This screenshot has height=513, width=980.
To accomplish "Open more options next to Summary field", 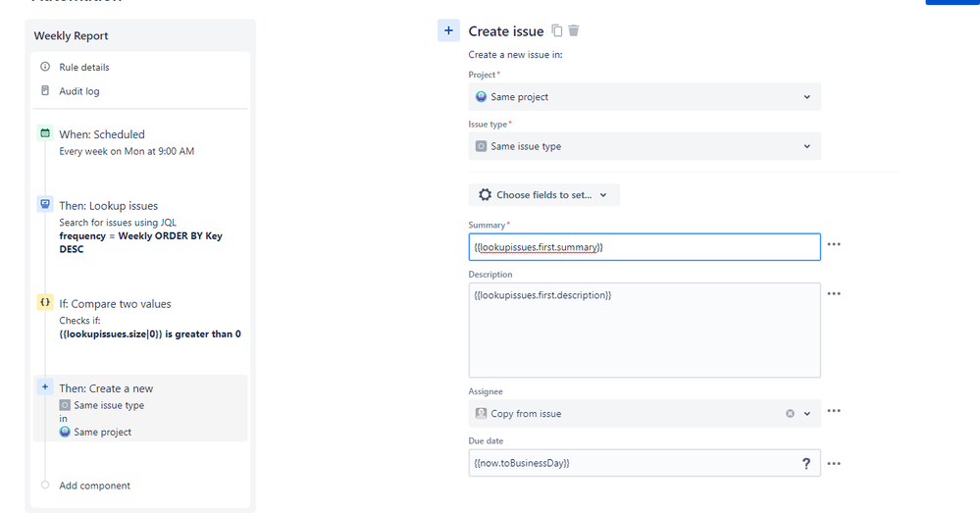I will tap(834, 244).
